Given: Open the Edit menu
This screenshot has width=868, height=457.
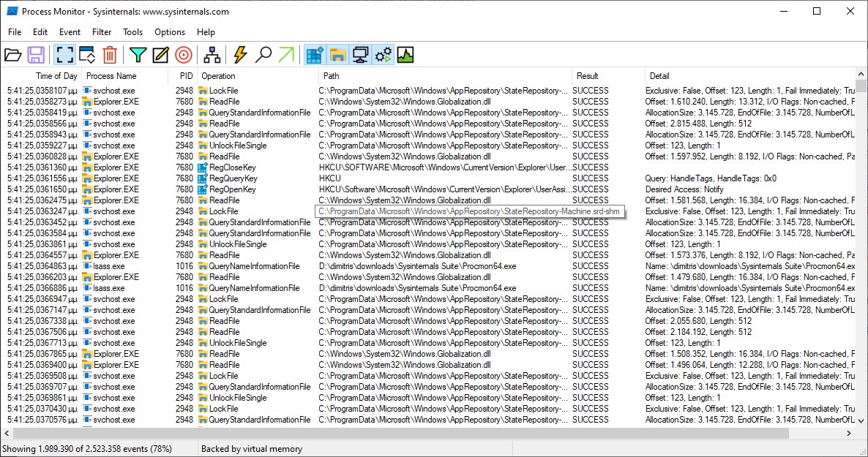Looking at the screenshot, I should (x=40, y=32).
